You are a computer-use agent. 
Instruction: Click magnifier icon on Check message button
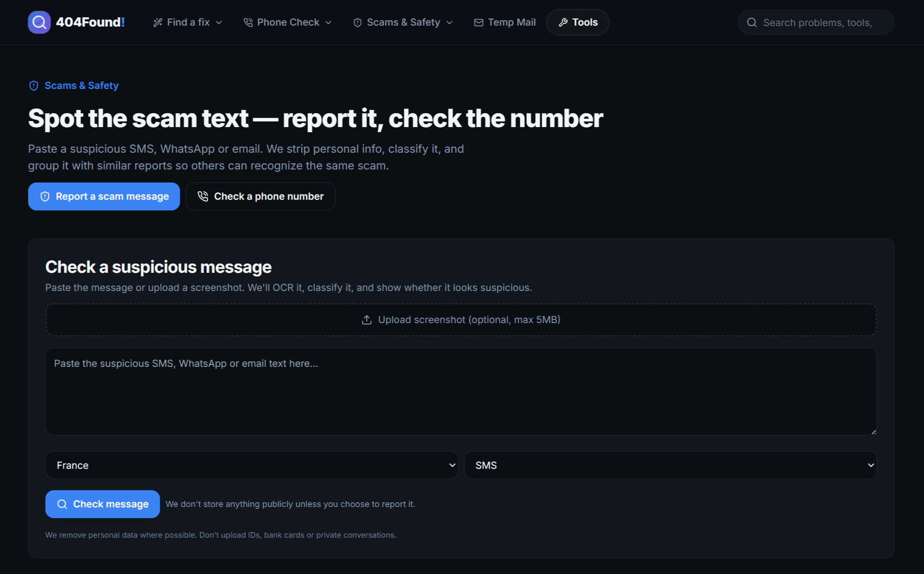(x=62, y=504)
